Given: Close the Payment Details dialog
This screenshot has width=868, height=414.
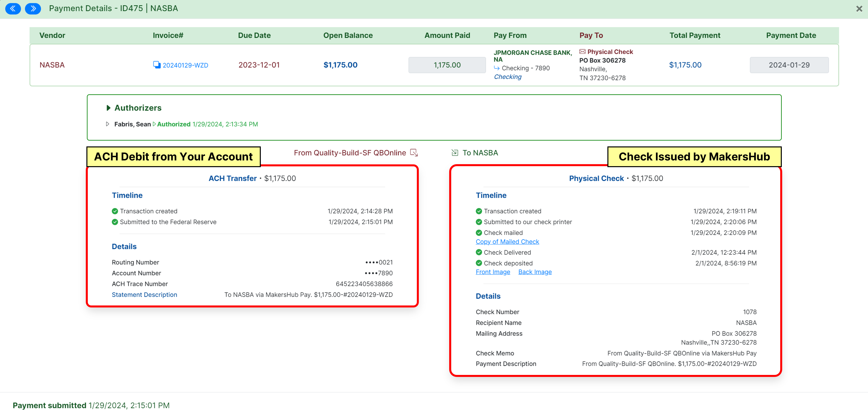Looking at the screenshot, I should [x=859, y=9].
